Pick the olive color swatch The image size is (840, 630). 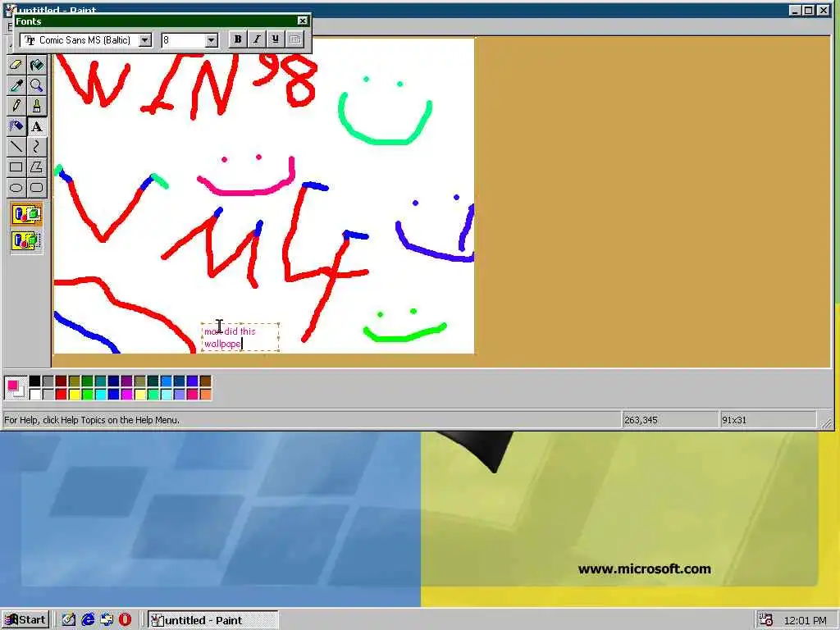tap(75, 381)
